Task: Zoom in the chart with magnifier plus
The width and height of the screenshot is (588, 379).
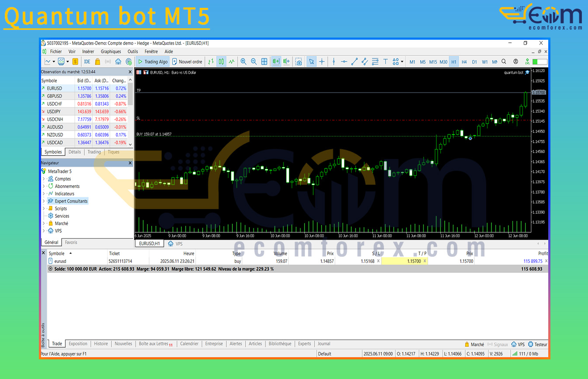Action: pos(243,62)
